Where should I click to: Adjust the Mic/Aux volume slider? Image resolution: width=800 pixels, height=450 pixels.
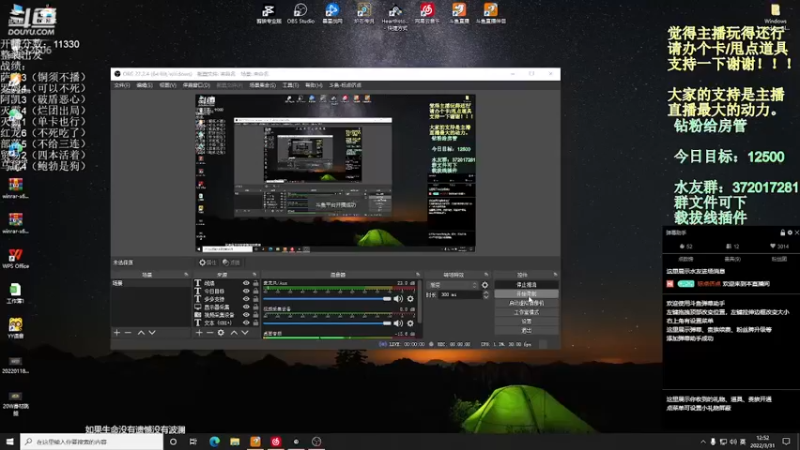click(327, 299)
